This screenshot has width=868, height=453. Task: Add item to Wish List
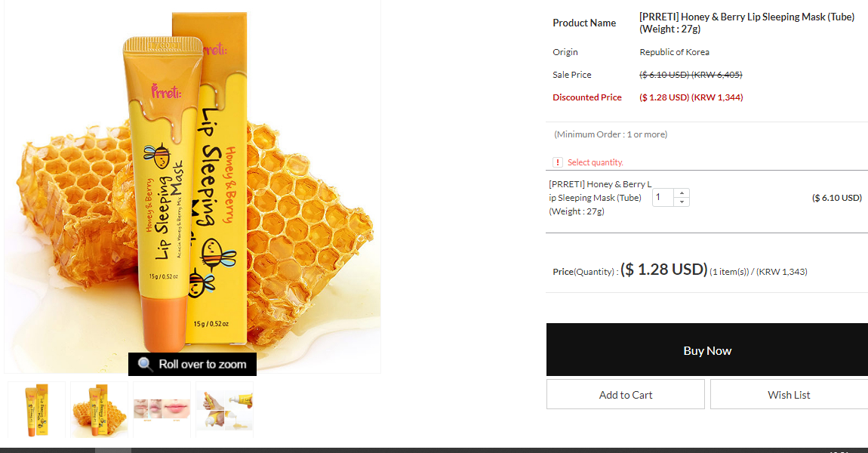coord(789,394)
